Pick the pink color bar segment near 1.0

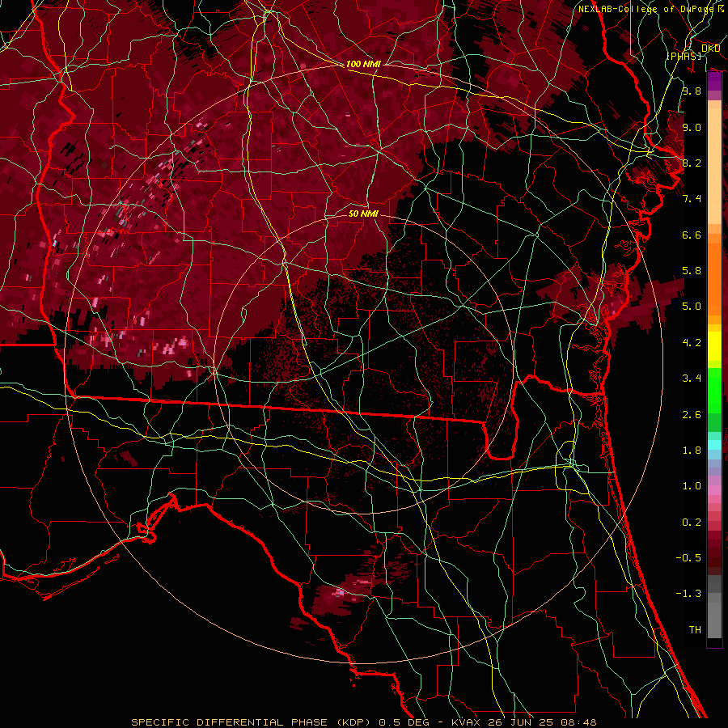714,490
